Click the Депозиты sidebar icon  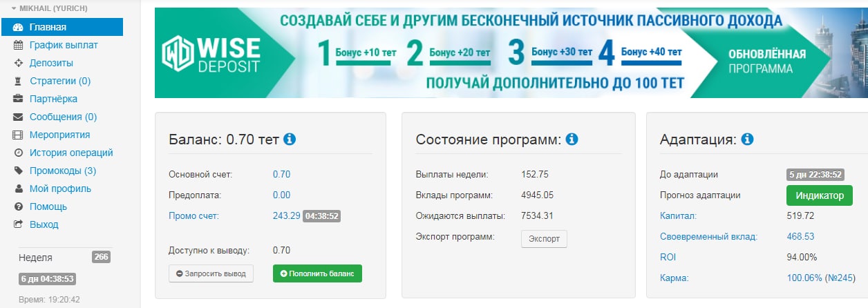point(18,64)
